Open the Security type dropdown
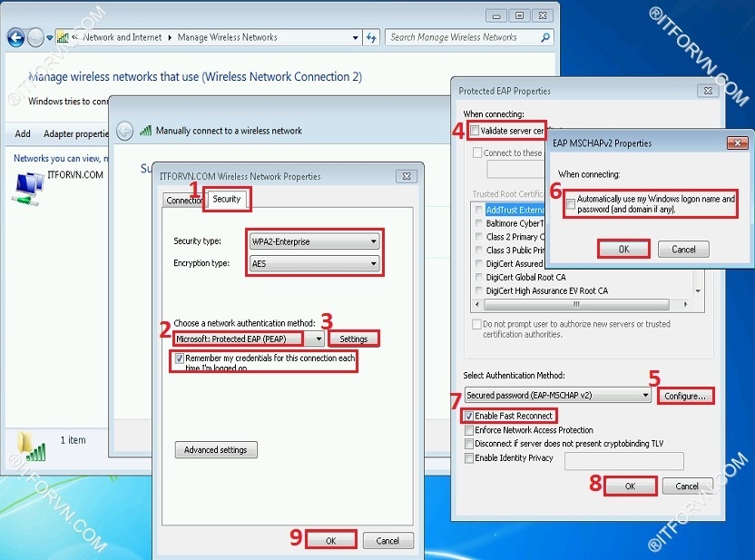This screenshot has width=755, height=560. (x=314, y=241)
